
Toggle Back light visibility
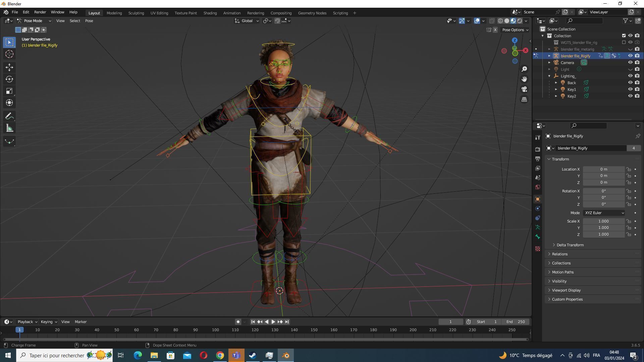630,83
